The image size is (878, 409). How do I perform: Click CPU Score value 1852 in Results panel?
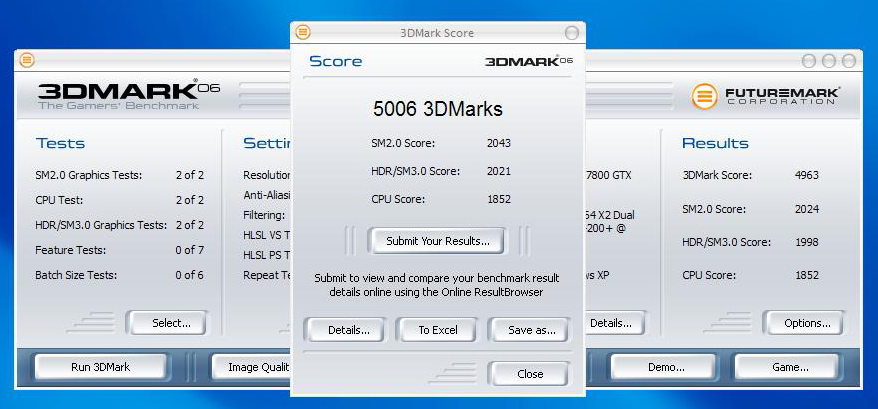(x=806, y=275)
